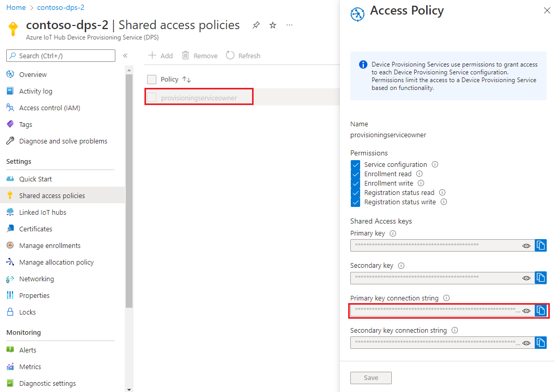The width and height of the screenshot is (555, 392).
Task: Open Diagnose and solve problems
Action: pos(63,141)
